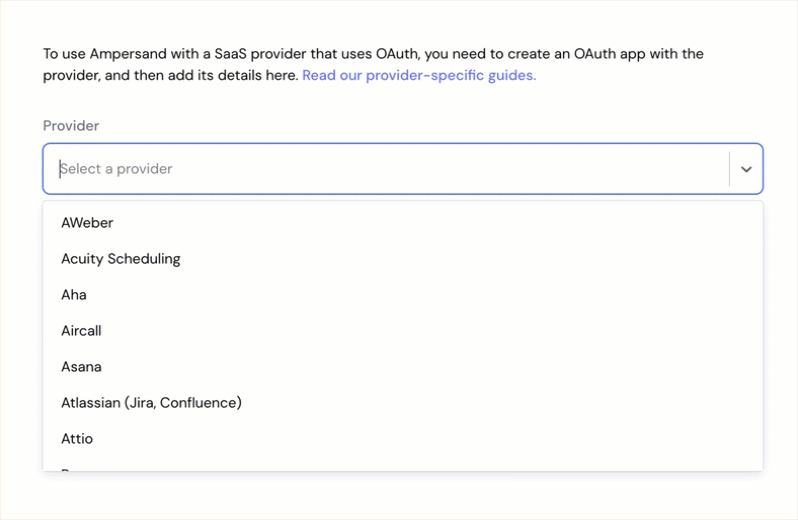
Task: Select Atlassian (Jira, Confluence) option
Action: pyautogui.click(x=403, y=403)
